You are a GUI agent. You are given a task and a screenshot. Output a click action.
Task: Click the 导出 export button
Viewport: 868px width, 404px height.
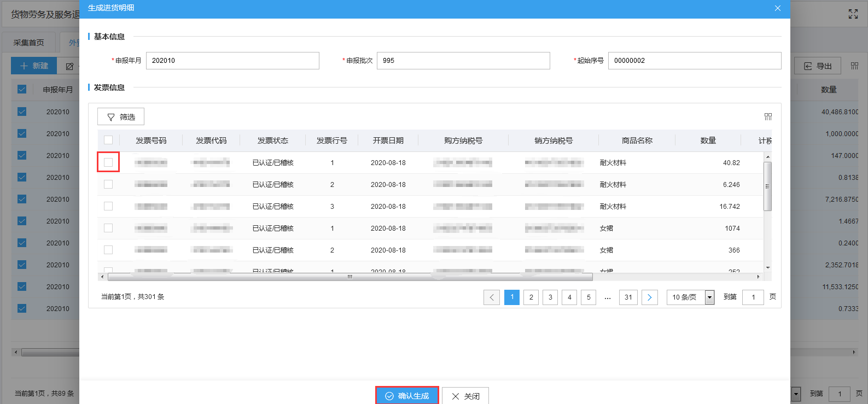coord(818,66)
